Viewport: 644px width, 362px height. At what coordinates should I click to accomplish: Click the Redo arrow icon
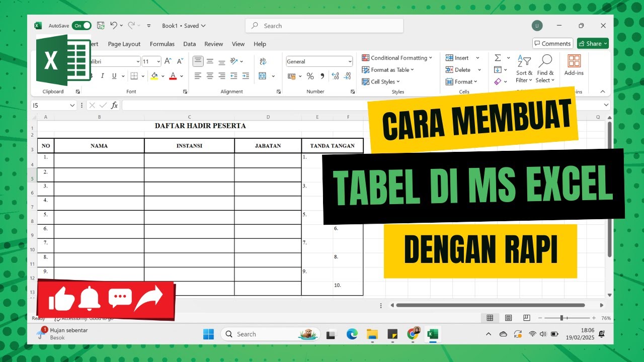tap(131, 26)
